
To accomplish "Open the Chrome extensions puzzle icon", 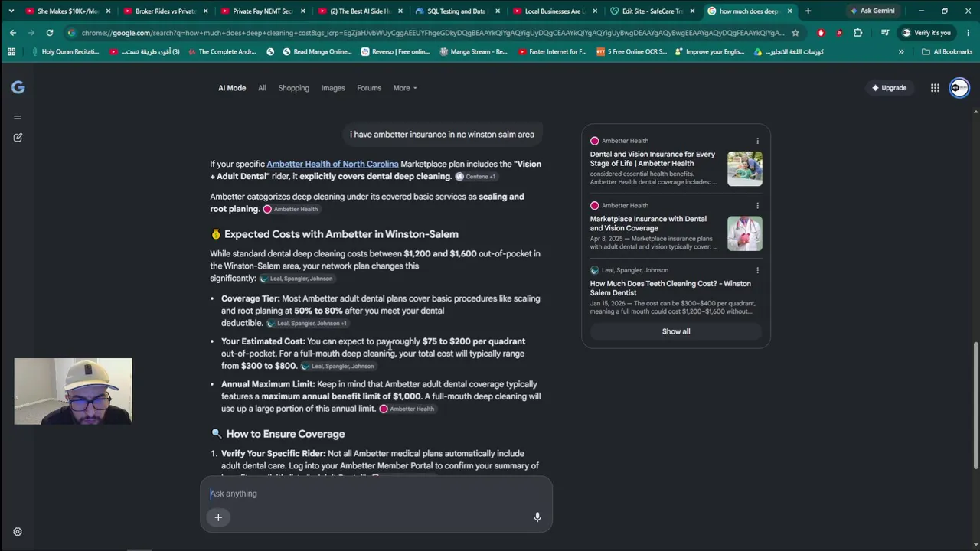I will (857, 33).
